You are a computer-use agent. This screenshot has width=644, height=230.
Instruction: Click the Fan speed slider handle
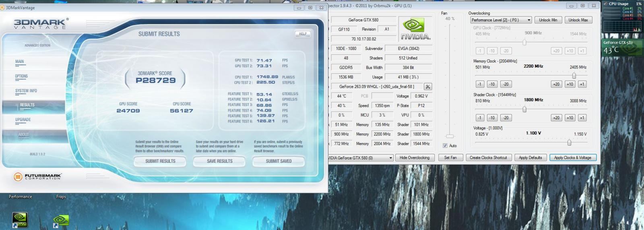click(450, 136)
